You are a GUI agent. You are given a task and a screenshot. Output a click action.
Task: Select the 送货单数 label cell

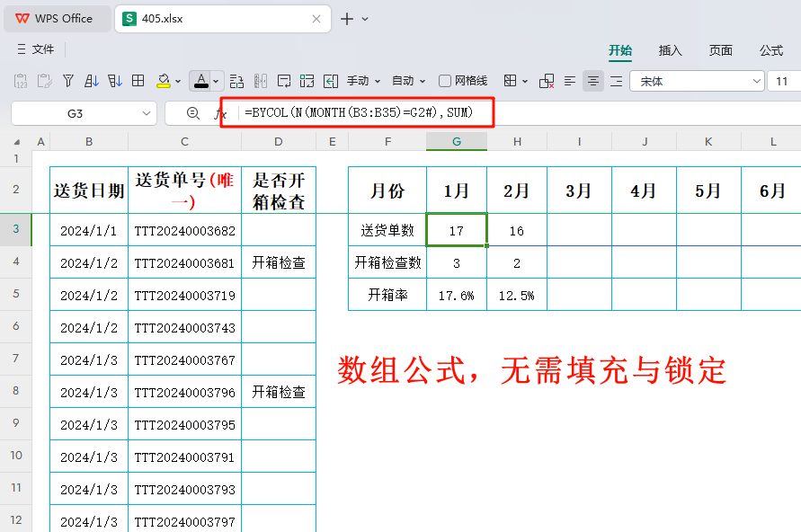coord(387,230)
